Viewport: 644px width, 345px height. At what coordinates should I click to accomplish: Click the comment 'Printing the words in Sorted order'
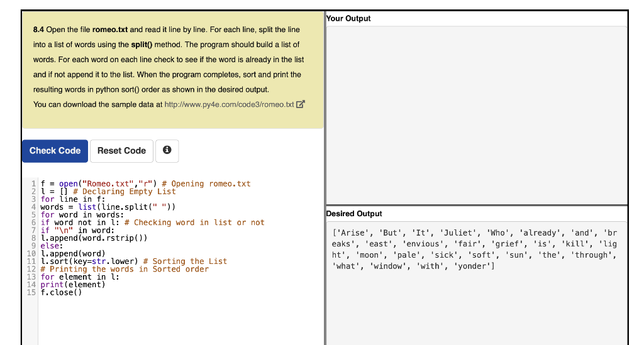[x=125, y=269]
